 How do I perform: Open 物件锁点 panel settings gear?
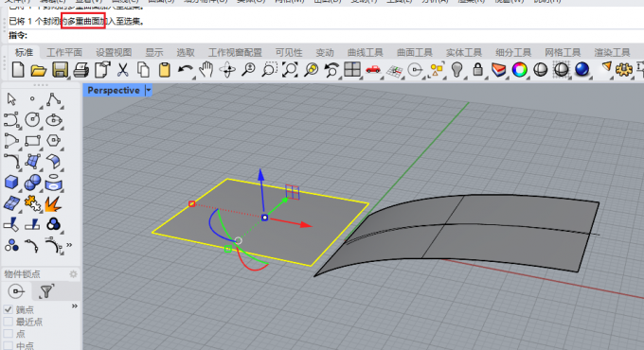tap(73, 273)
